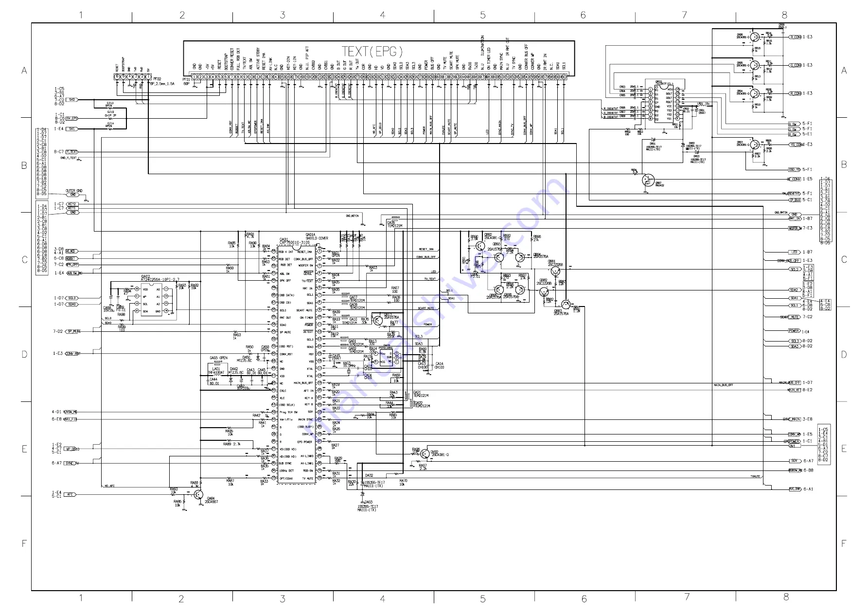Click the GND_KEYIN net label
Viewport: 868px width, 614px height.
click(352, 216)
